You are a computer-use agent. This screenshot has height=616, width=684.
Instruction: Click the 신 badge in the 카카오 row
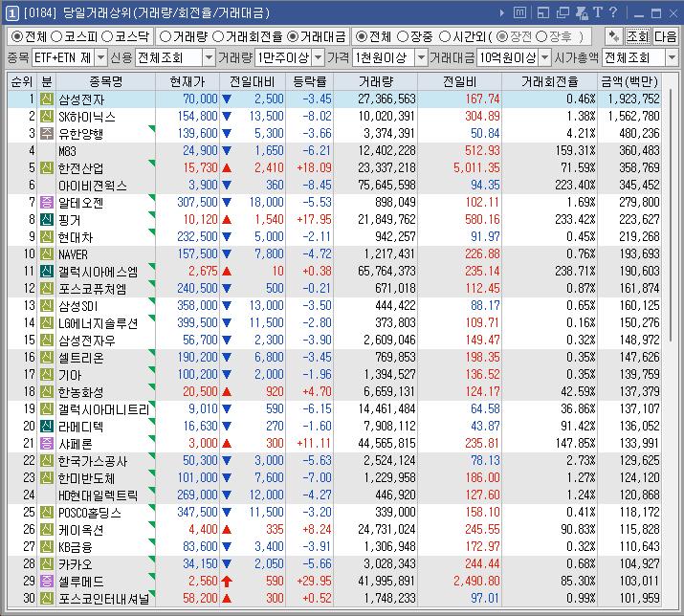tap(46, 563)
